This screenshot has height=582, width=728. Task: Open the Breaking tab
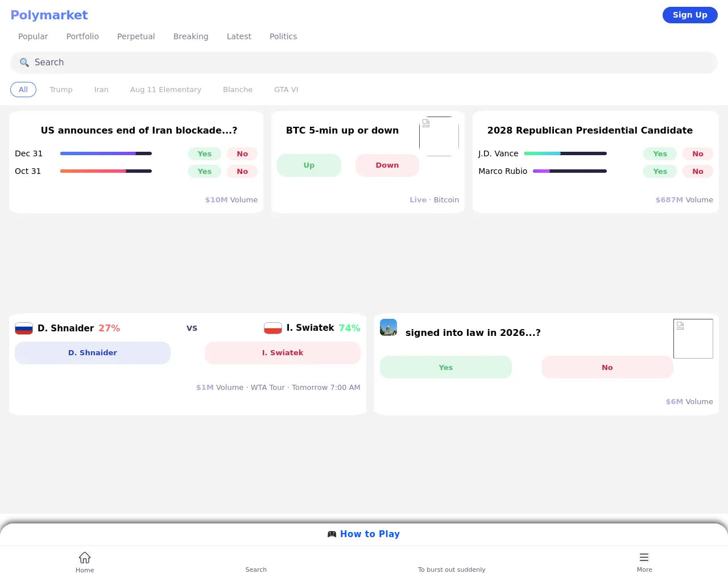[x=191, y=36]
